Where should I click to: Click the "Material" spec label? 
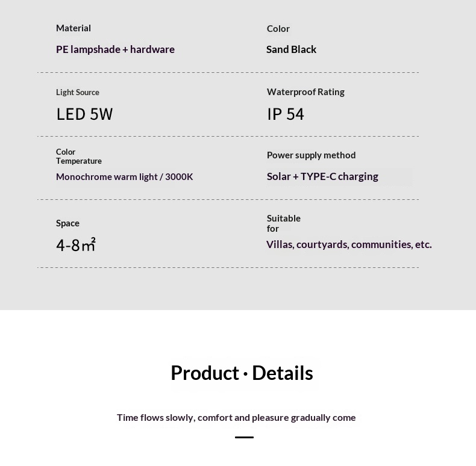coord(74,28)
